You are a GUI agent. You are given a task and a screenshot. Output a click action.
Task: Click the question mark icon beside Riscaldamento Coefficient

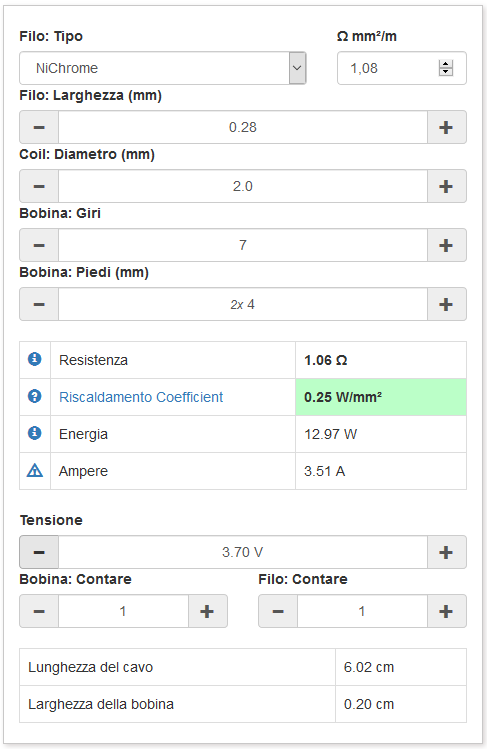pyautogui.click(x=34, y=396)
